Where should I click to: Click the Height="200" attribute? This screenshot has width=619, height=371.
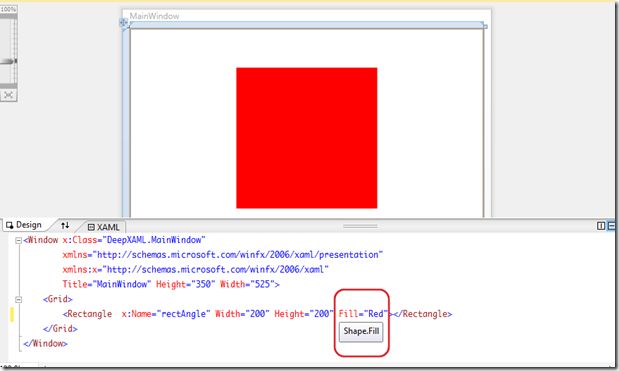(304, 314)
